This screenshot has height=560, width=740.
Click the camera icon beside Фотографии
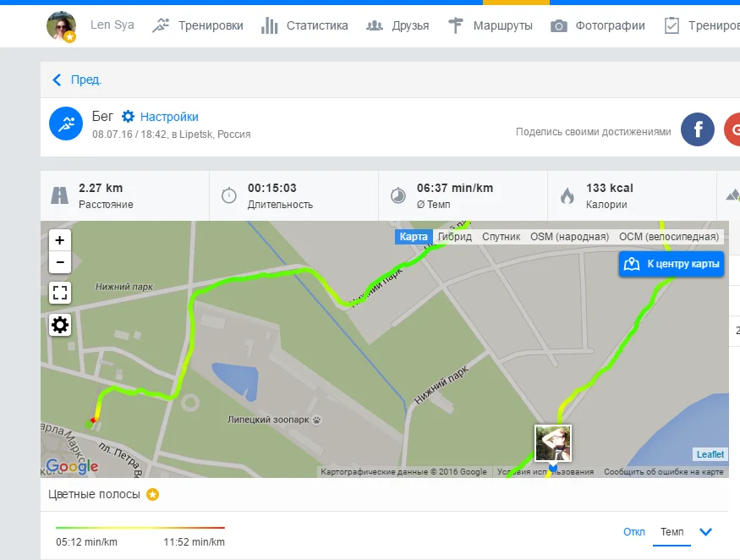[559, 26]
